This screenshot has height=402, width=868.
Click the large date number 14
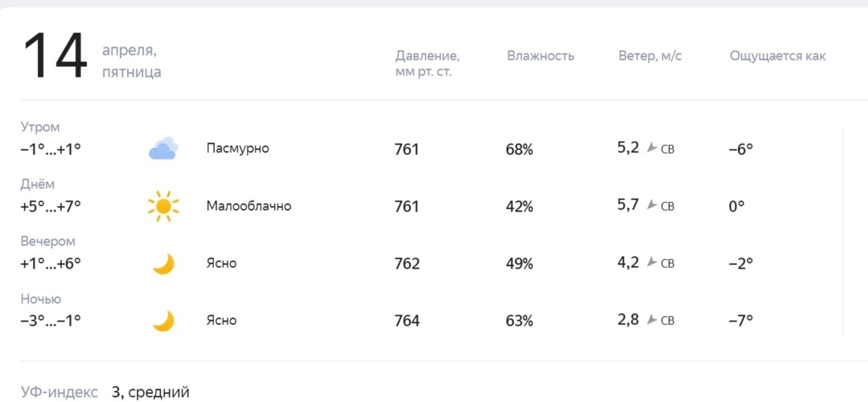(x=55, y=56)
